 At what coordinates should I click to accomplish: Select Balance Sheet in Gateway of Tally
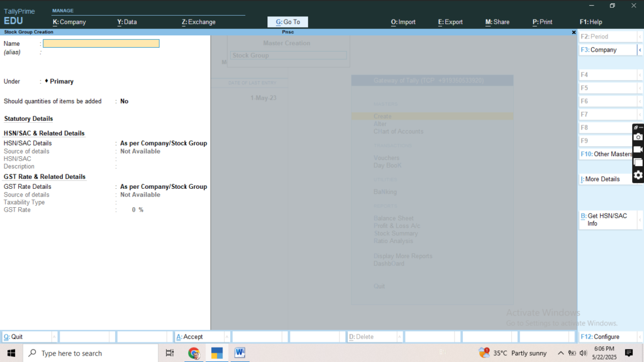[394, 218]
